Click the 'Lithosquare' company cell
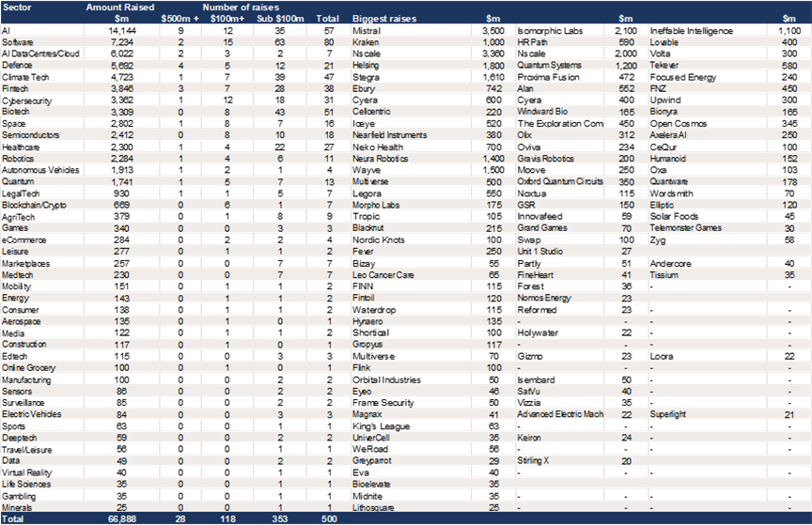Viewport: 812px width, 525px height. [x=373, y=507]
